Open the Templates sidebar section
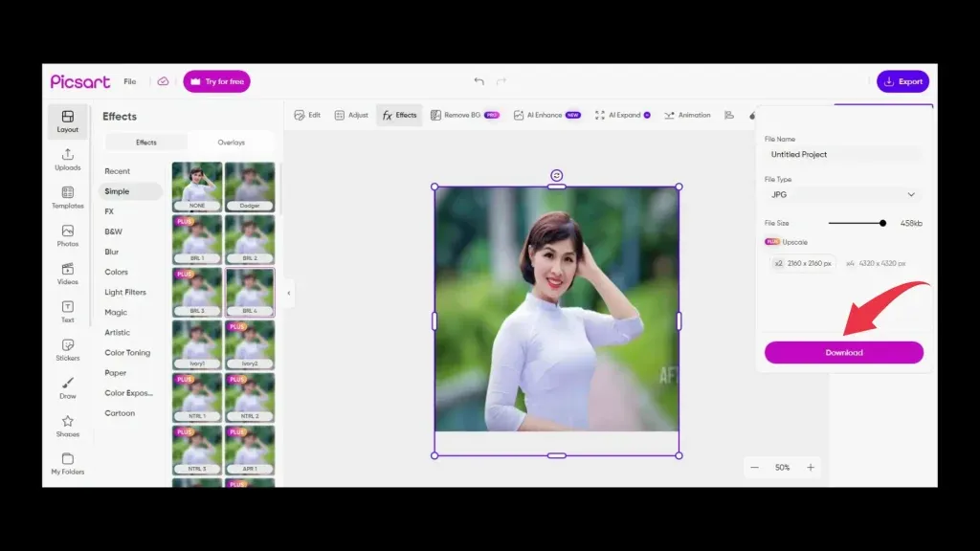The width and height of the screenshot is (980, 551). coord(68,197)
